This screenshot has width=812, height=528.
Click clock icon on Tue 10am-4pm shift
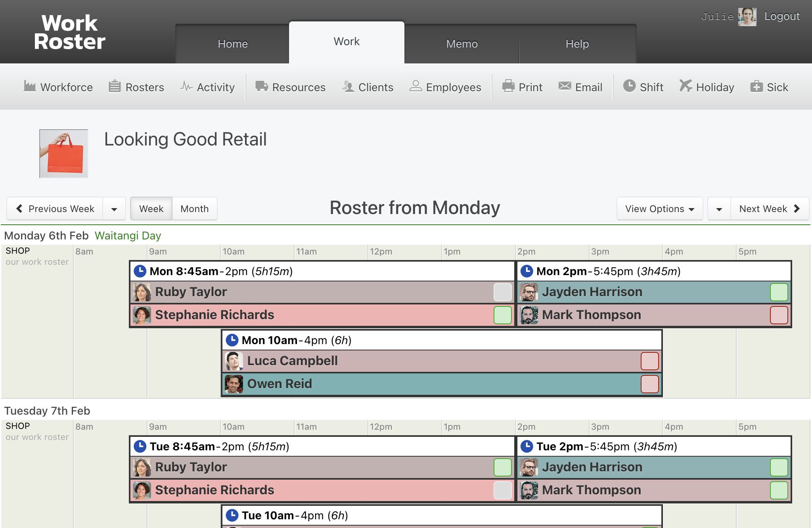(x=232, y=515)
